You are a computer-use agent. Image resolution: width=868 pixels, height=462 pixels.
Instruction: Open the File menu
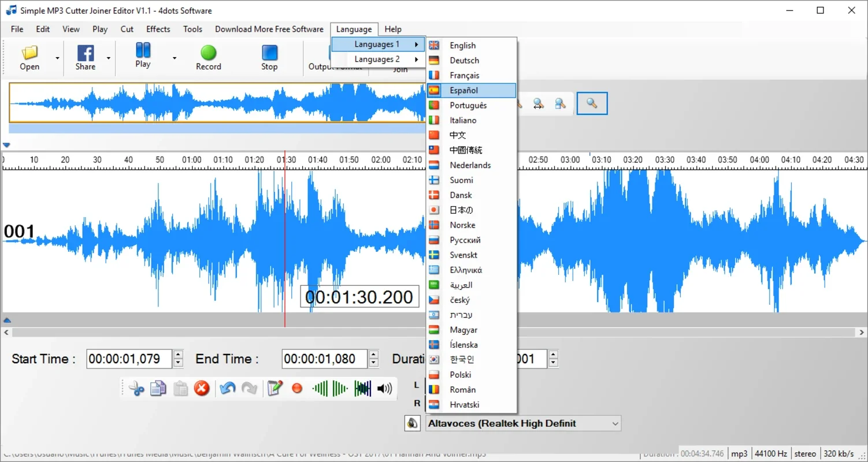[x=17, y=29]
